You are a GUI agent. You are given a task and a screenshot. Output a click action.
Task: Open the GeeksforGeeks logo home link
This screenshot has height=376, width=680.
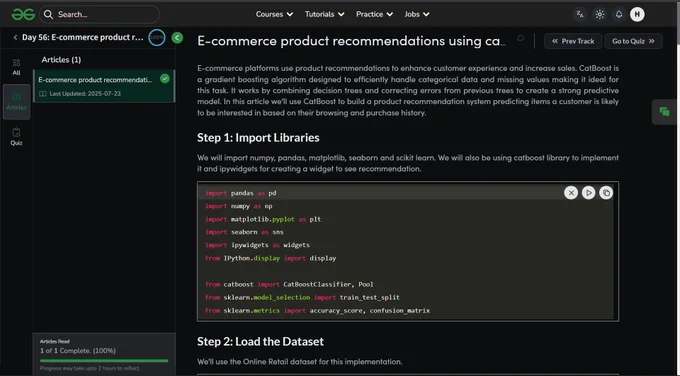[x=23, y=14]
